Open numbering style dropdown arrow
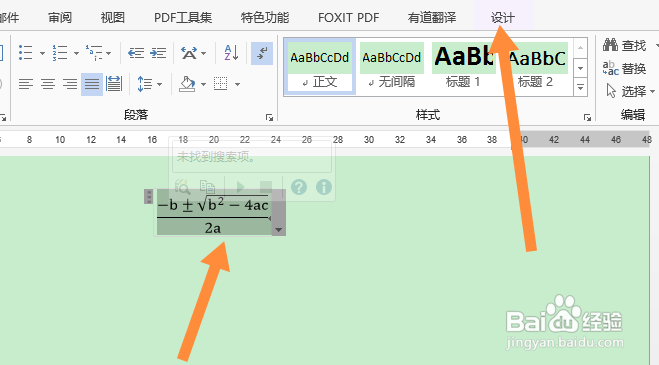The image size is (659, 365). 76,53
